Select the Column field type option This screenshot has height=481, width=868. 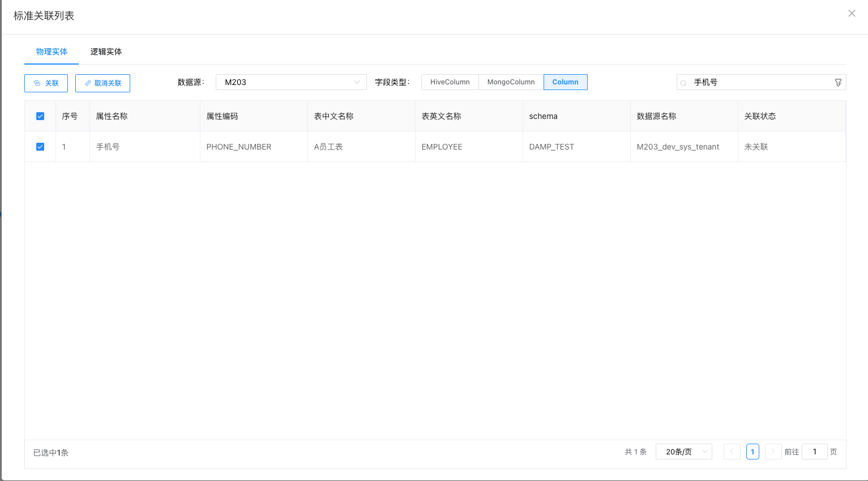click(565, 82)
